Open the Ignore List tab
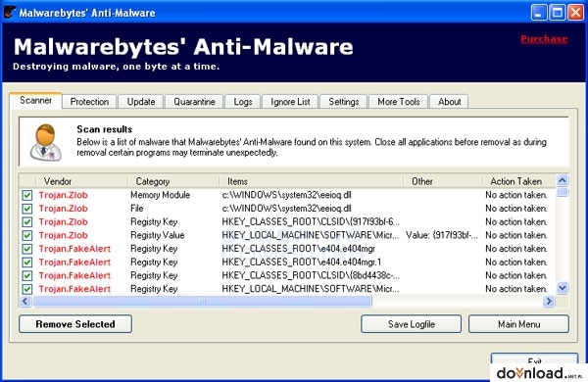 point(290,102)
